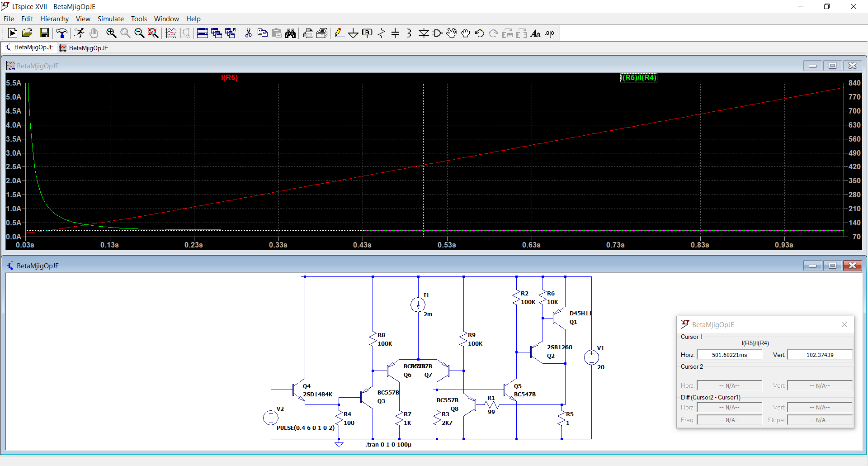
Task: Click the D45H11 transistor label
Action: (580, 313)
